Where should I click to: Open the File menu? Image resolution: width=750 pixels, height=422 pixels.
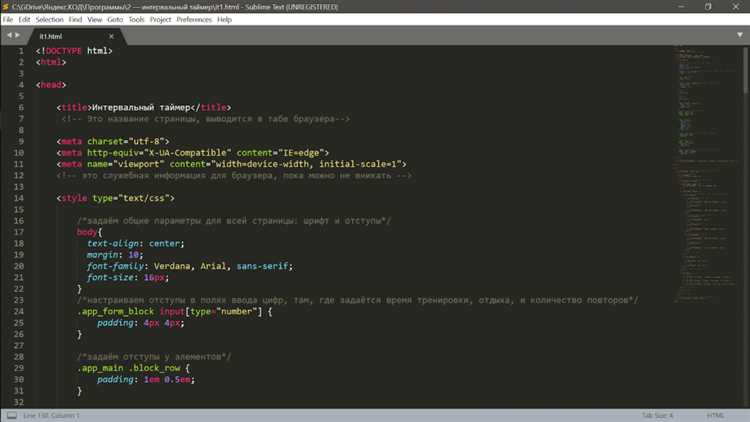(x=8, y=20)
